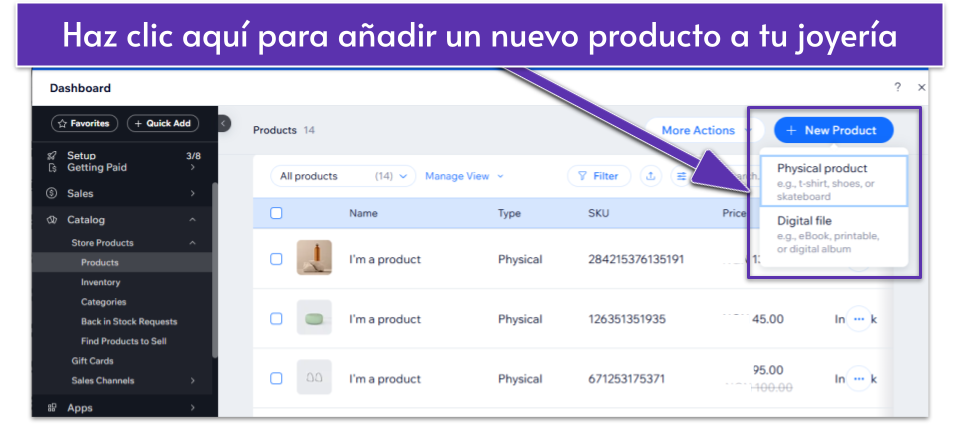Sort by the Name column header
This screenshot has height=424, width=960.
pos(363,213)
